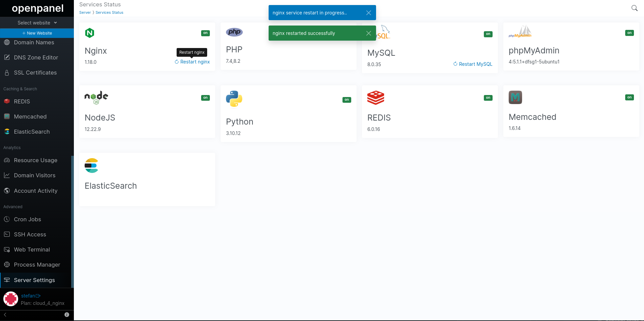The height and width of the screenshot is (321, 644).
Task: Click the DNS Zone Editor pencil icon
Action: [7, 57]
